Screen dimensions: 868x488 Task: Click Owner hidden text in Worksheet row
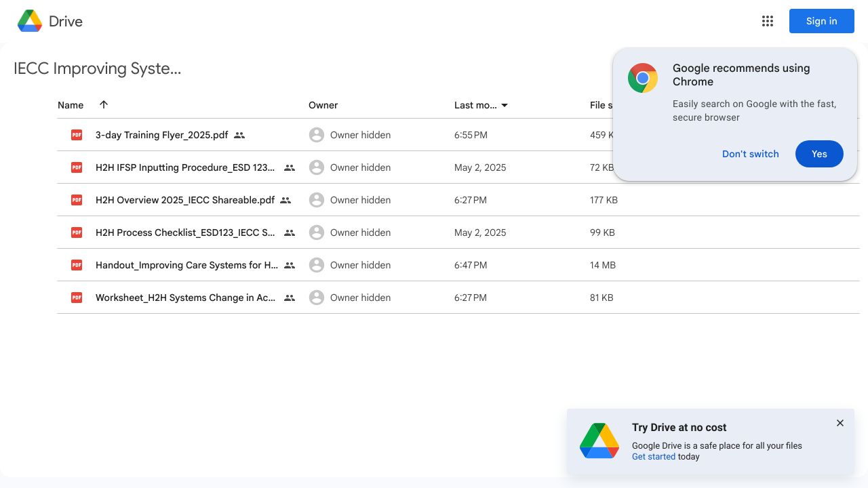point(360,298)
